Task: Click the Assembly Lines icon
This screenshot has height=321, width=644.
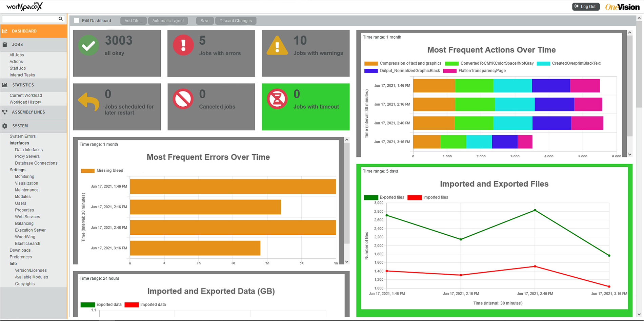Action: pos(5,112)
